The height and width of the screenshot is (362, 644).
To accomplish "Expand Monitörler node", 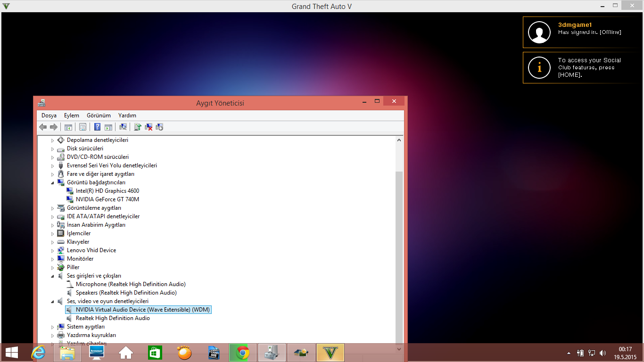I will coord(53,259).
